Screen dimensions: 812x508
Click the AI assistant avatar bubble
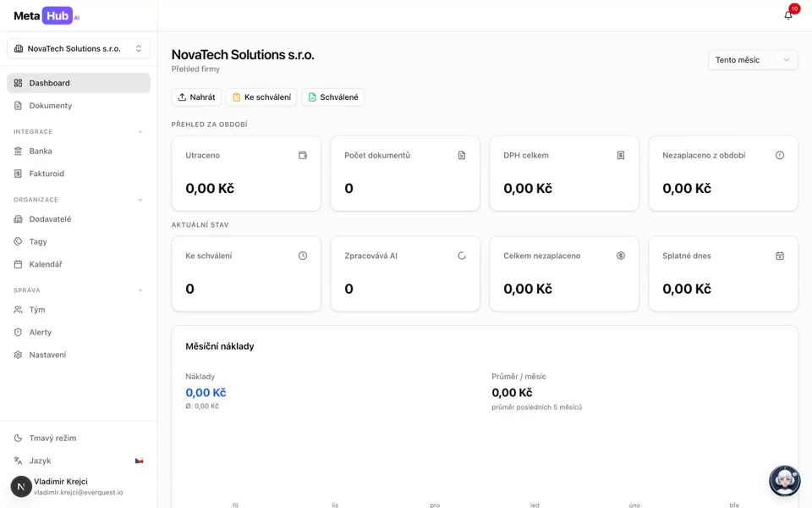tap(784, 480)
